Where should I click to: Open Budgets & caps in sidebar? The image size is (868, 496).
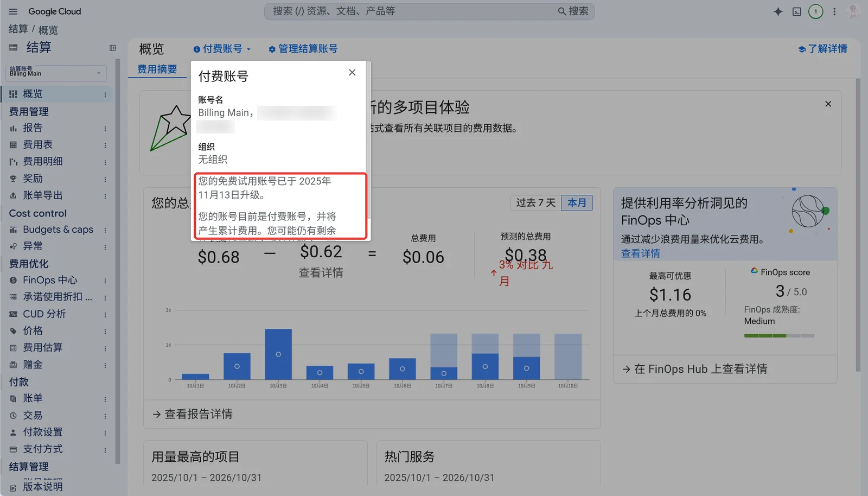pyautogui.click(x=58, y=230)
